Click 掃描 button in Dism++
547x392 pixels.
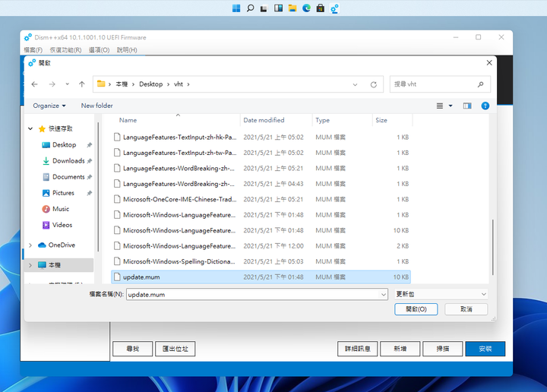tap(443, 349)
